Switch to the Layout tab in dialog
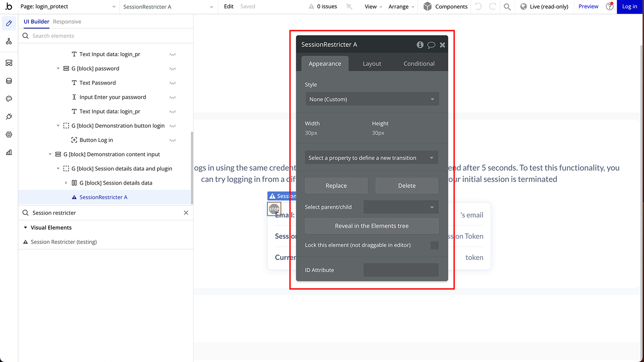 [x=372, y=63]
